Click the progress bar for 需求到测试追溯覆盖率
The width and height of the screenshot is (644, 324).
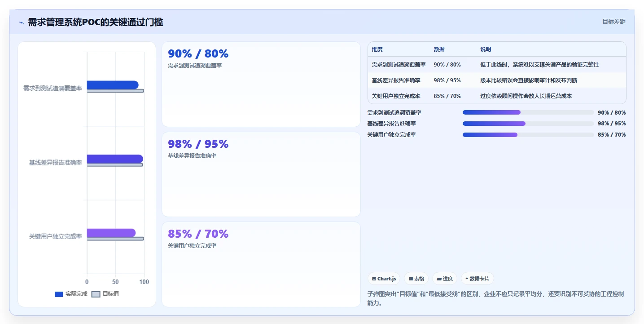point(528,112)
